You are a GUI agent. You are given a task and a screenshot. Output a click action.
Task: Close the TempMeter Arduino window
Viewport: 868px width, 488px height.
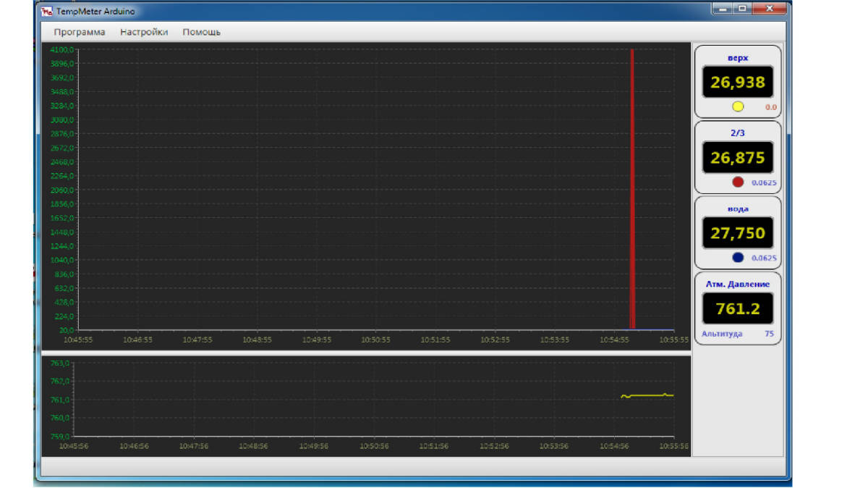(768, 9)
